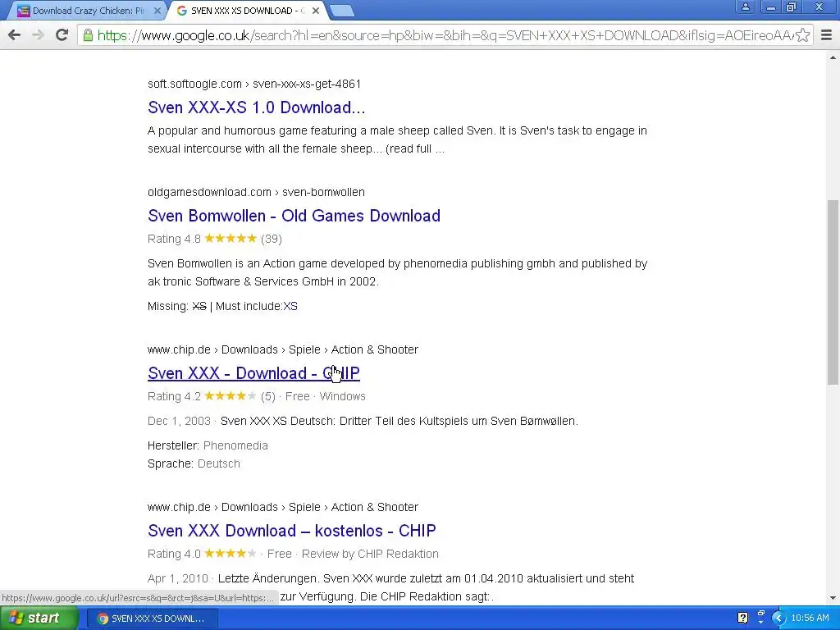Click the Chrome SVEN XXX XS taskbar button

point(152,619)
